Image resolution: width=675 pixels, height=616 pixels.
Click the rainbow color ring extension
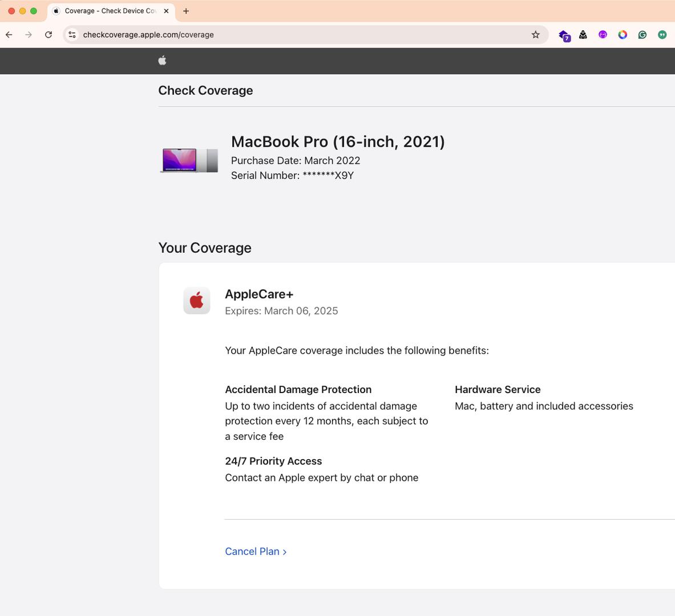[x=623, y=35]
